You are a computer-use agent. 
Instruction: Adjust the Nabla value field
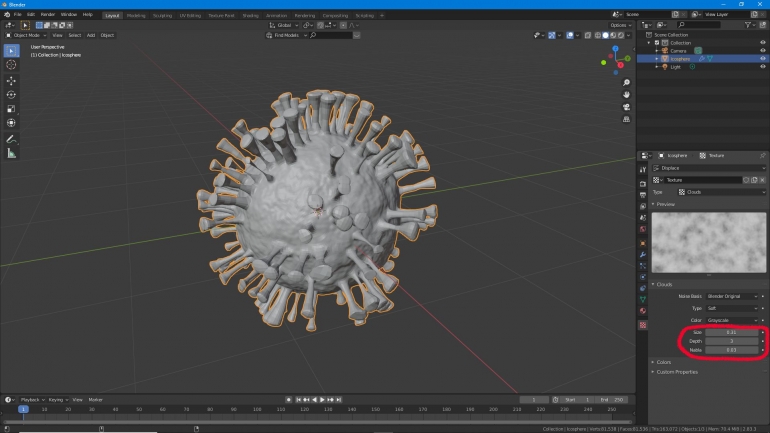[732, 350]
